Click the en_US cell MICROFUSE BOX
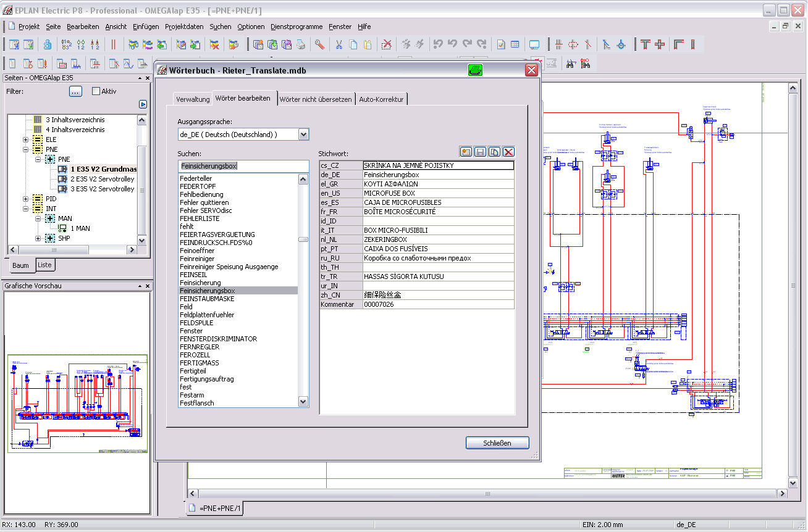 (438, 193)
